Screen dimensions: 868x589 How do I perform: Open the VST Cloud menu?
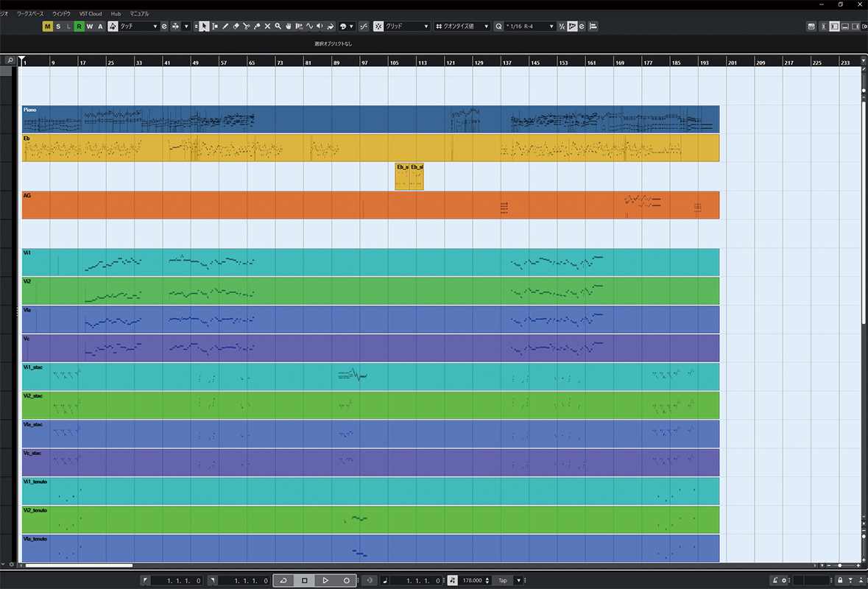click(91, 13)
